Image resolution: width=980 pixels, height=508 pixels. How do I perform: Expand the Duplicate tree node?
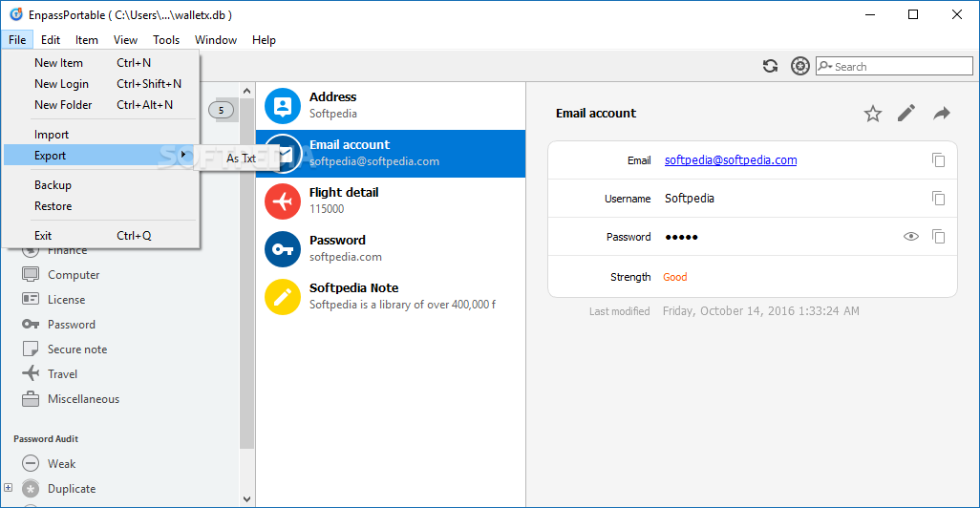point(9,487)
